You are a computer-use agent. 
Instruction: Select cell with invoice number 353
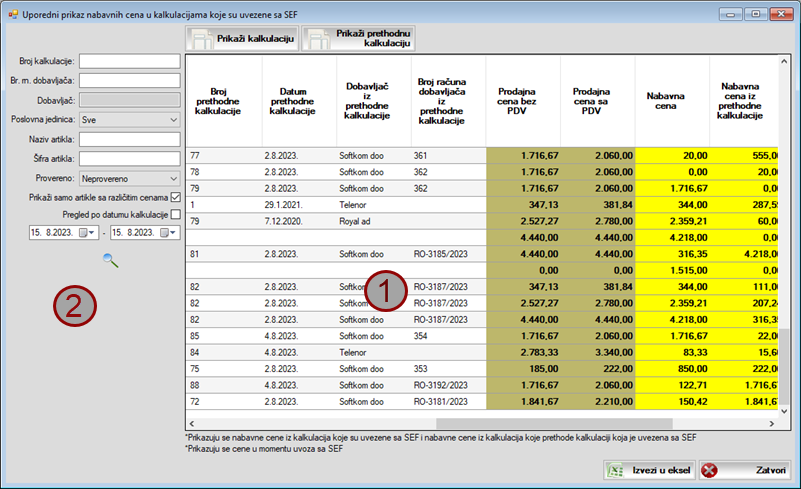coord(449,369)
